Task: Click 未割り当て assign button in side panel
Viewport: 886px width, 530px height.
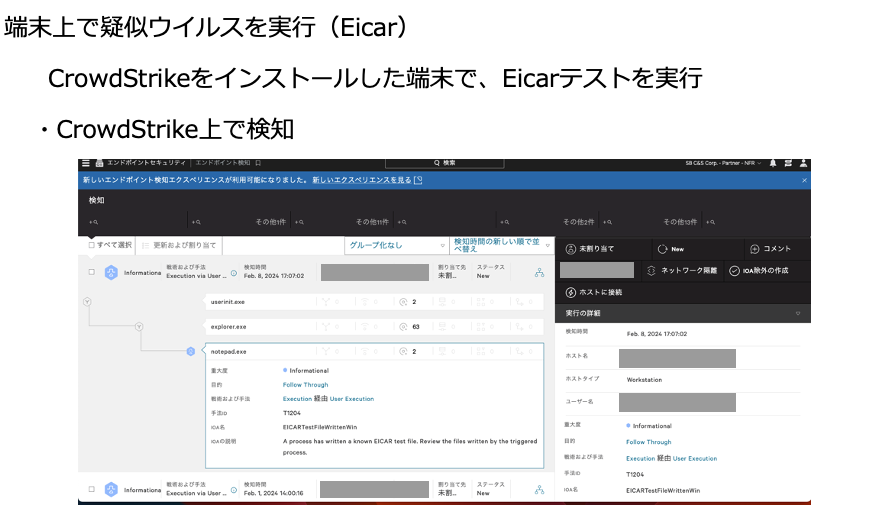Action: (x=590, y=249)
